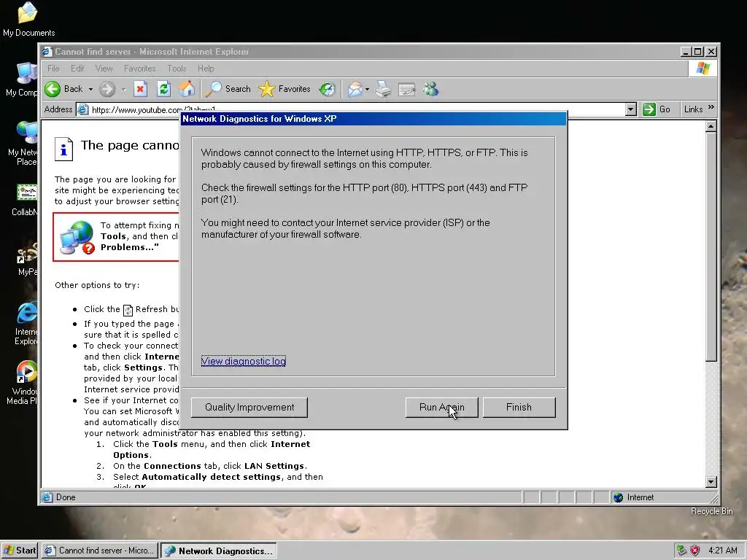Click the network connection tray icon

click(x=682, y=551)
